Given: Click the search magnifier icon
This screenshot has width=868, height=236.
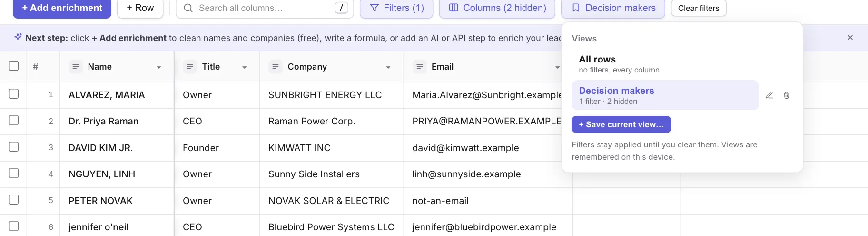Looking at the screenshot, I should coord(188,8).
